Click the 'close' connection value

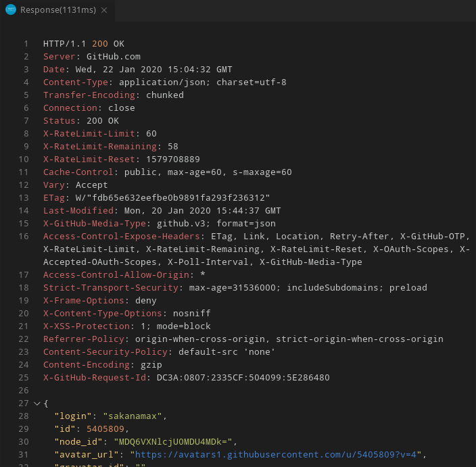point(122,108)
